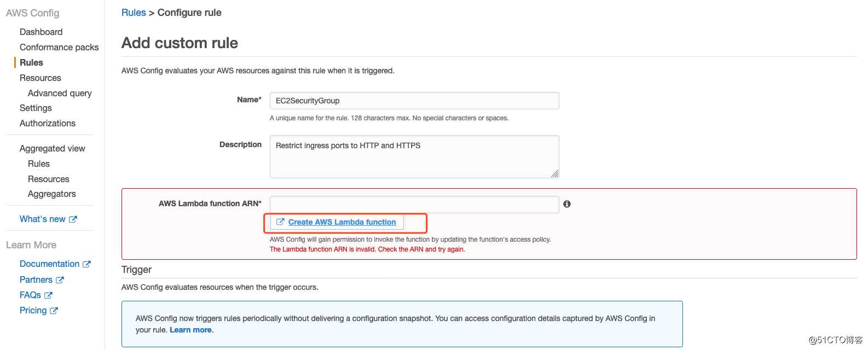
Task: Click external-link icon next to Partners
Action: [60, 280]
